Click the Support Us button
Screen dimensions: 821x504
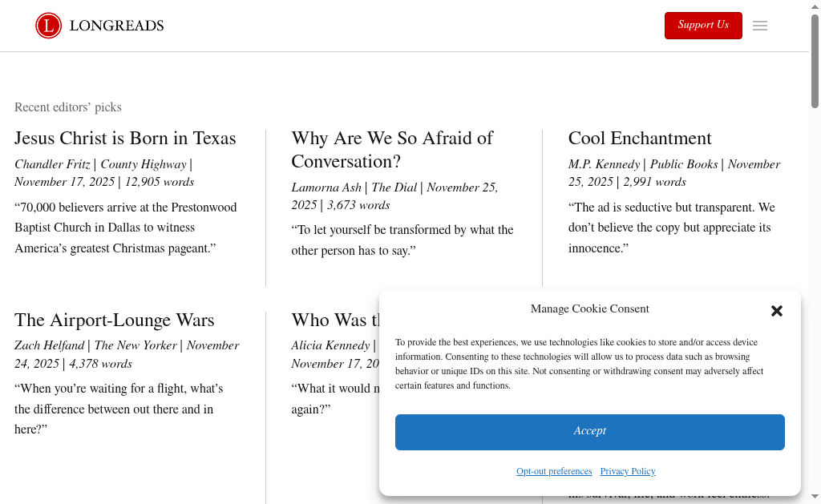(703, 26)
